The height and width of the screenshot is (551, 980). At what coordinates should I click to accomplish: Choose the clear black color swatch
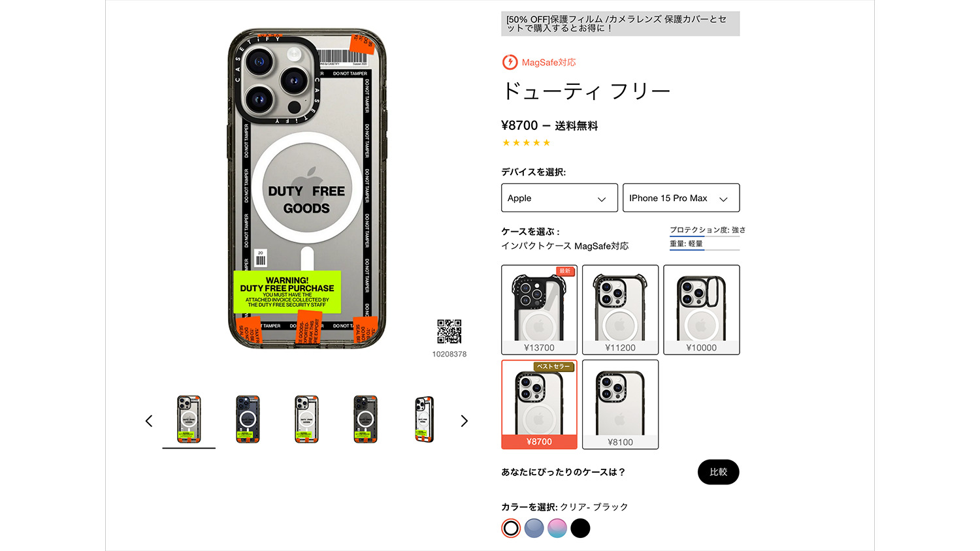[511, 528]
